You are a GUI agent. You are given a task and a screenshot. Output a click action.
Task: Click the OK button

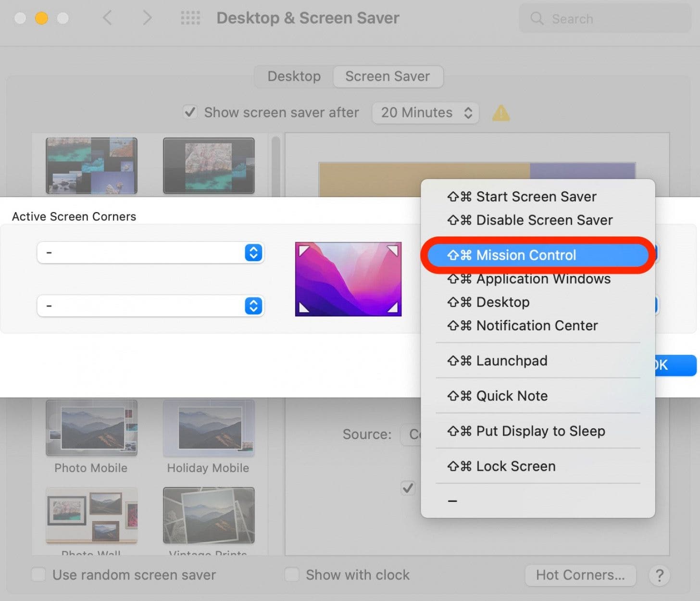pos(673,365)
